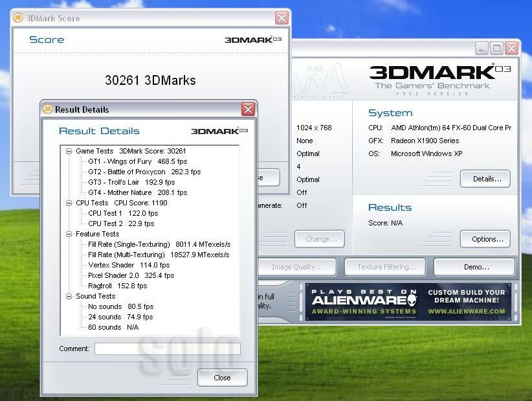Click the Close button in Result Details
The width and height of the screenshot is (532, 401).
(222, 378)
